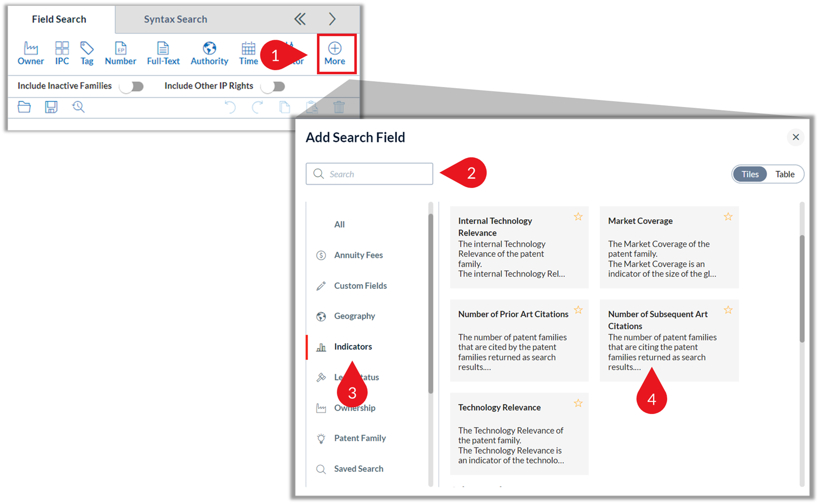Select the Field Search tab
819x504 pixels.
59,19
